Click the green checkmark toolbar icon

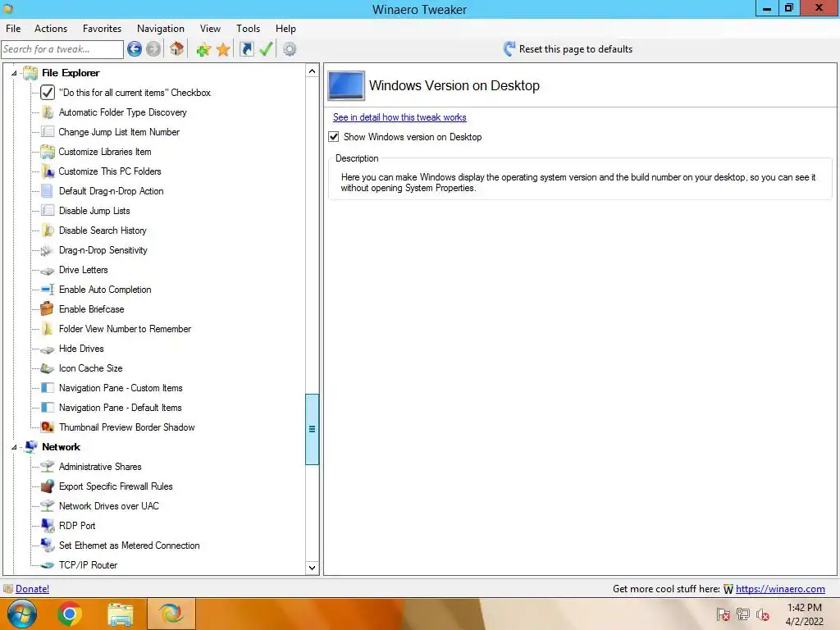[266, 49]
